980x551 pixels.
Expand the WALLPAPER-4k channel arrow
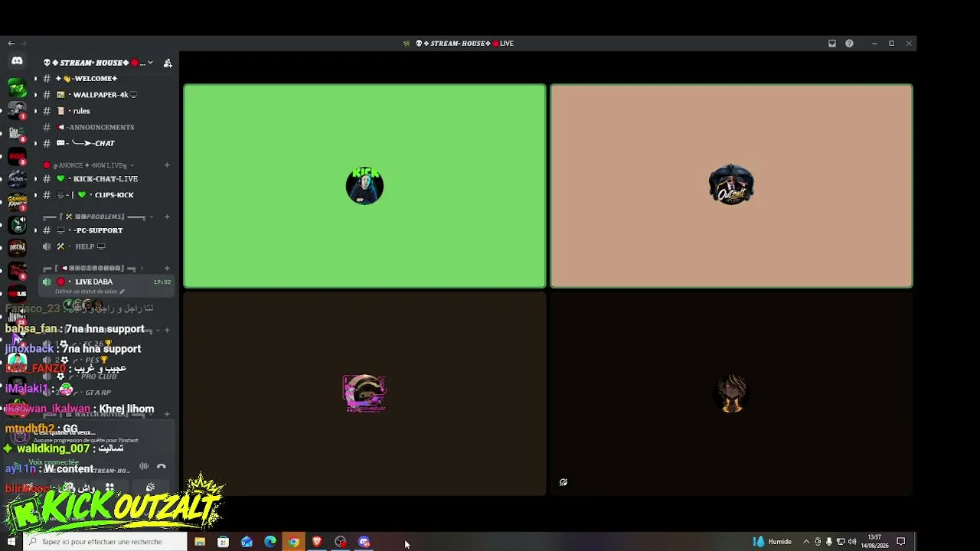35,95
